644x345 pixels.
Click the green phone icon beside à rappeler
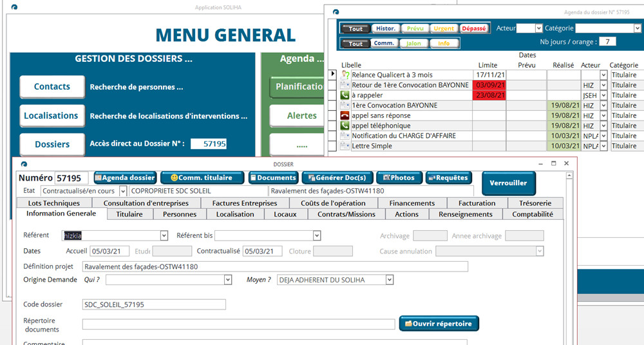coord(345,95)
